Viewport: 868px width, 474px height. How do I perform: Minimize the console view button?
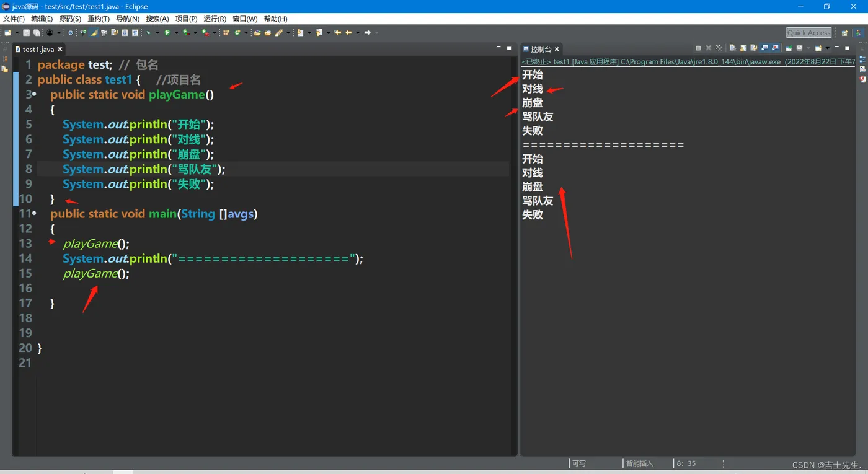click(x=837, y=47)
